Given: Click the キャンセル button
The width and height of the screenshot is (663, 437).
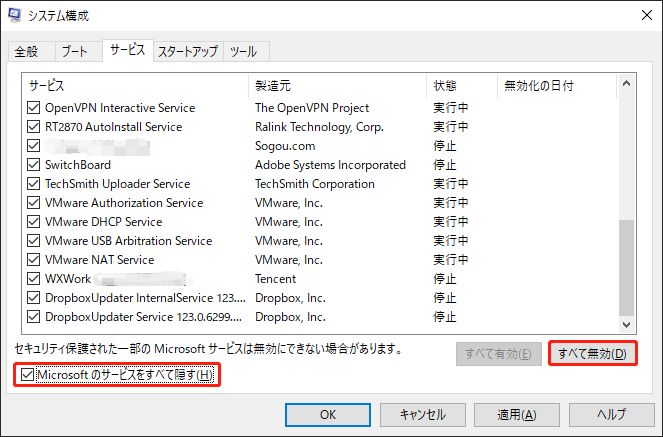Looking at the screenshot, I should [423, 415].
